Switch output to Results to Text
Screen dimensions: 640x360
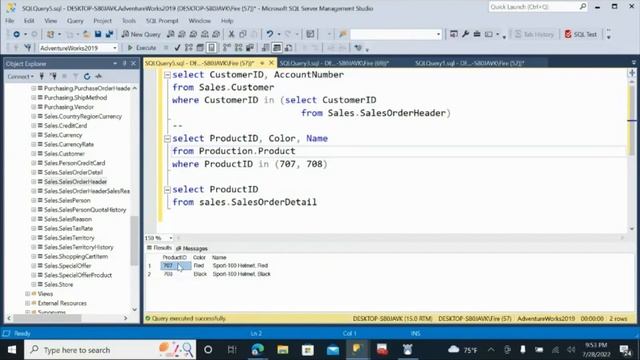[x=265, y=48]
